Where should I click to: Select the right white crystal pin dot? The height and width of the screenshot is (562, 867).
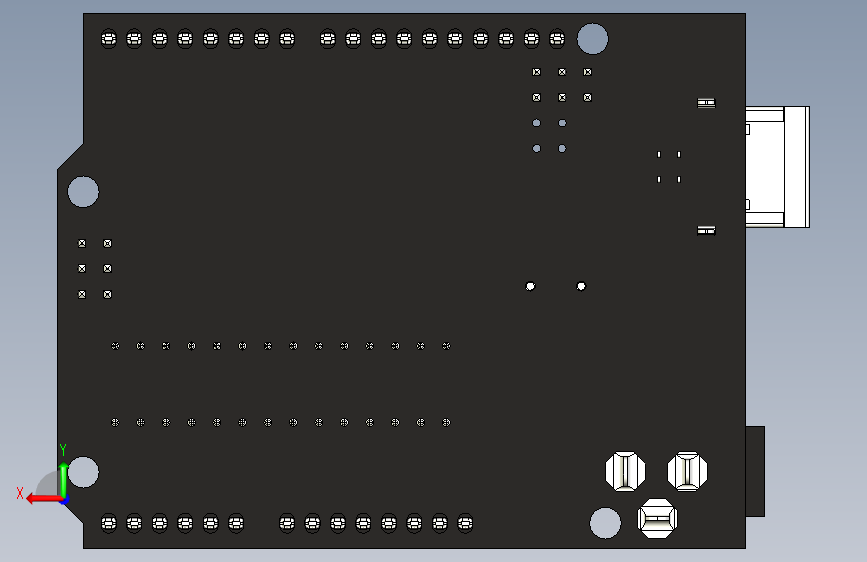click(x=581, y=286)
